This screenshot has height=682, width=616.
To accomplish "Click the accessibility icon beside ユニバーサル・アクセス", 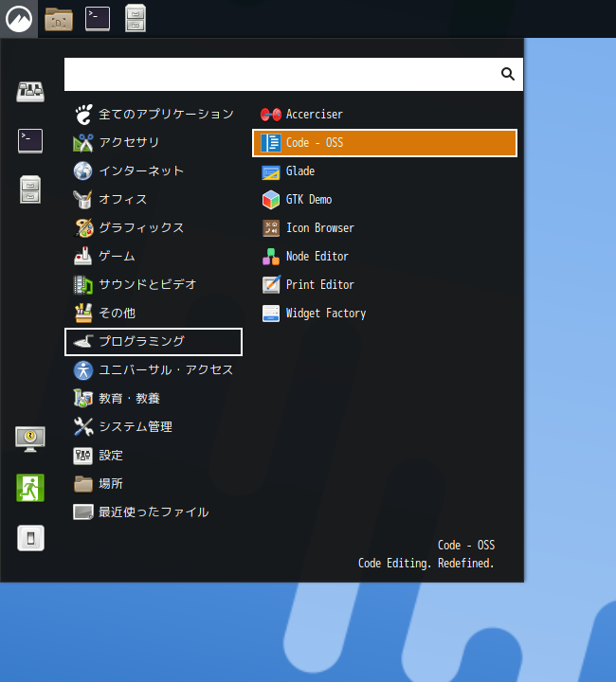I will [82, 370].
